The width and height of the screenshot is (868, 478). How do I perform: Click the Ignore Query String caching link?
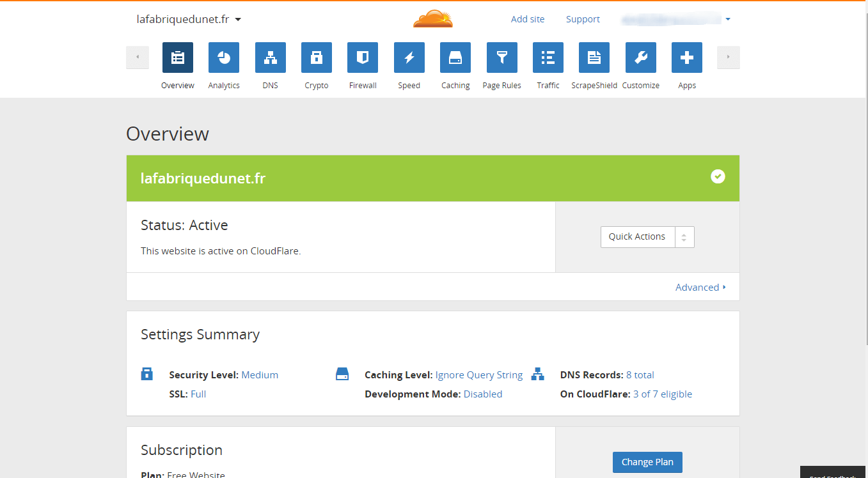point(479,375)
